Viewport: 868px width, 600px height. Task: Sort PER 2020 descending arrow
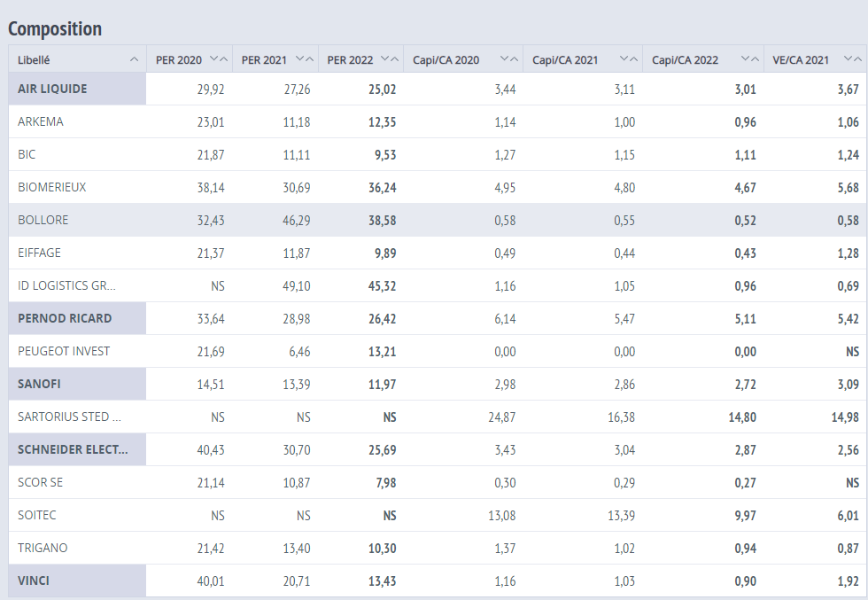click(x=214, y=59)
